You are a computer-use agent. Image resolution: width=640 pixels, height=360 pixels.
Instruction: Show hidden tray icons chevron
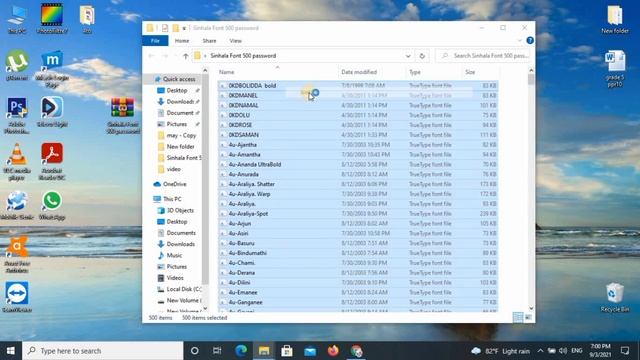point(540,351)
